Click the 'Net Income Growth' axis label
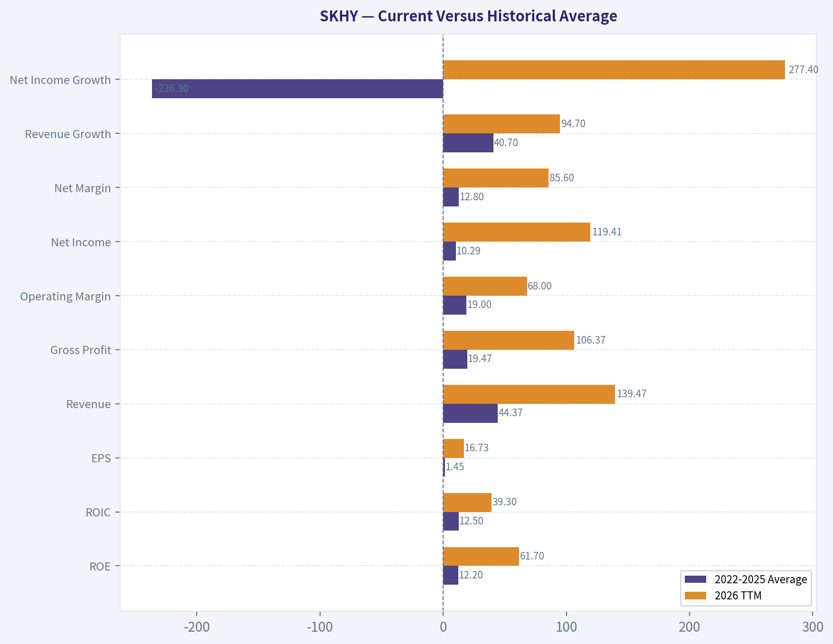Screen dimensions: 833x644 [60, 80]
